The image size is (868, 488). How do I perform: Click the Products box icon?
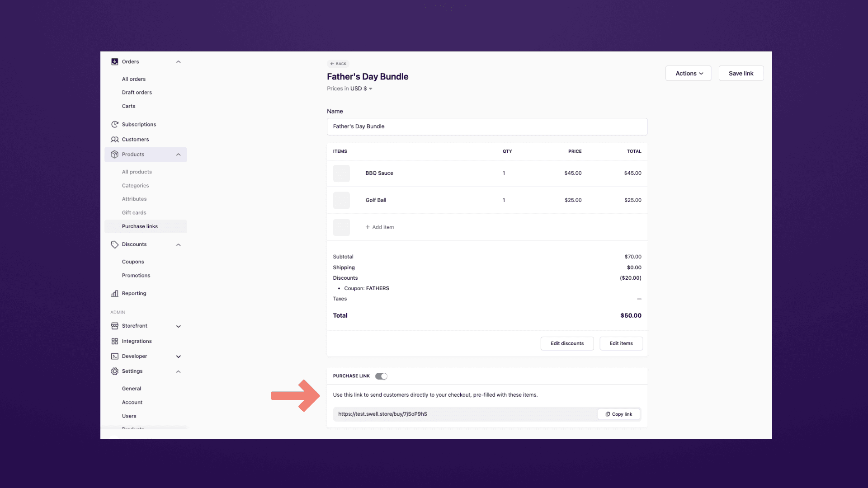coord(115,155)
